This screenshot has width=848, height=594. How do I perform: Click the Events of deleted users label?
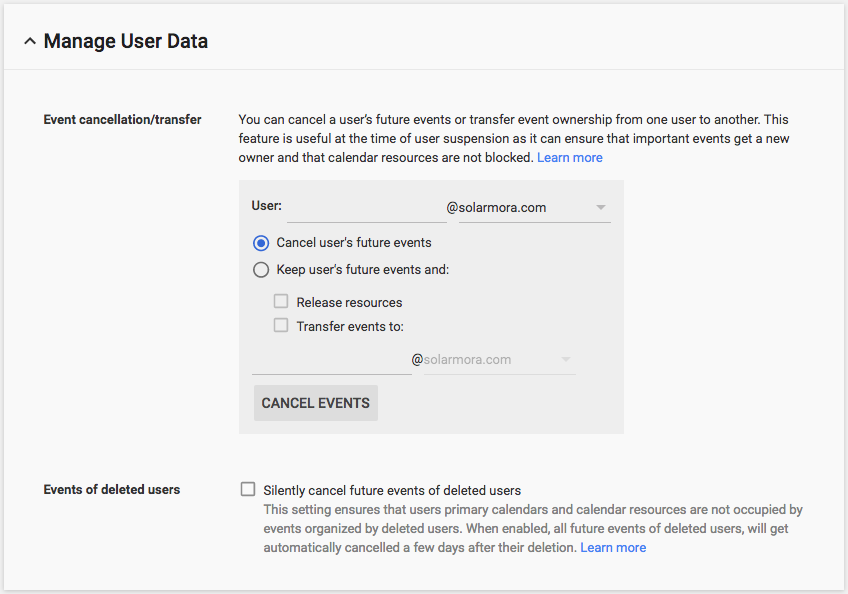click(112, 490)
